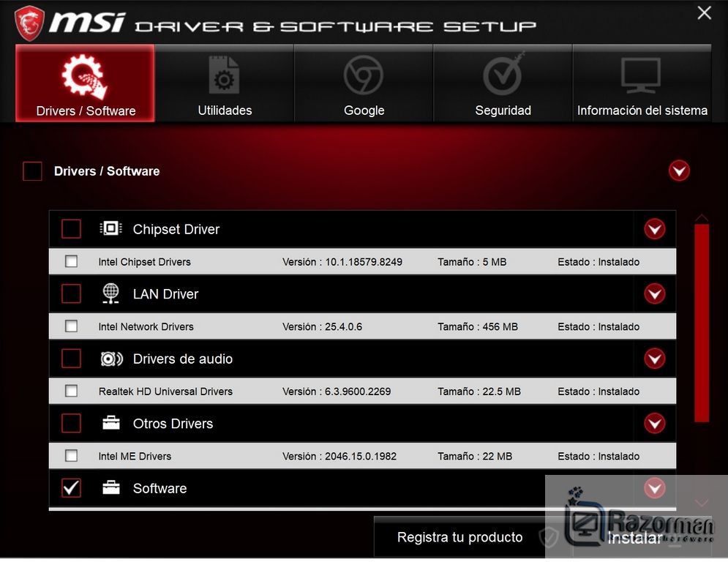Go to the Seguridad tab
This screenshot has width=728, height=562.
coord(503,83)
